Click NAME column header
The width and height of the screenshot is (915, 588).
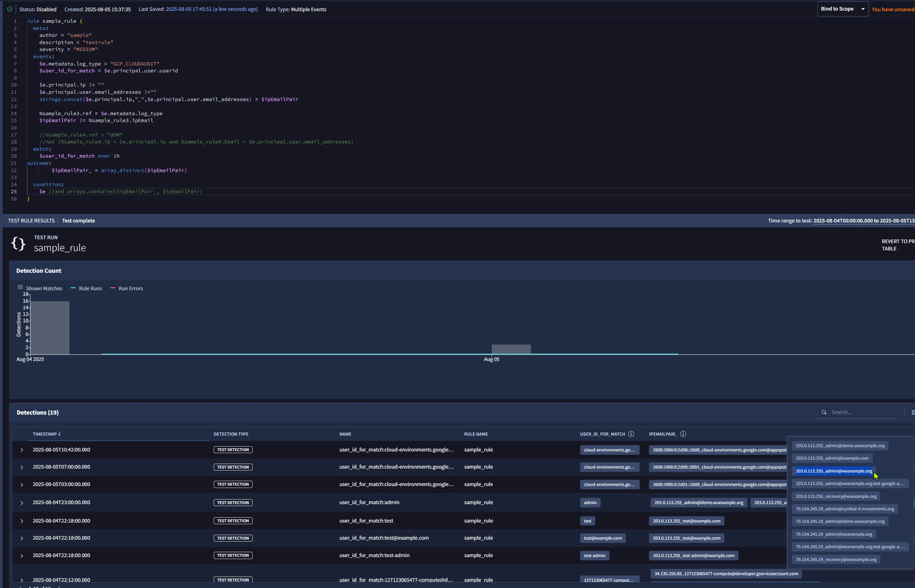tap(345, 434)
